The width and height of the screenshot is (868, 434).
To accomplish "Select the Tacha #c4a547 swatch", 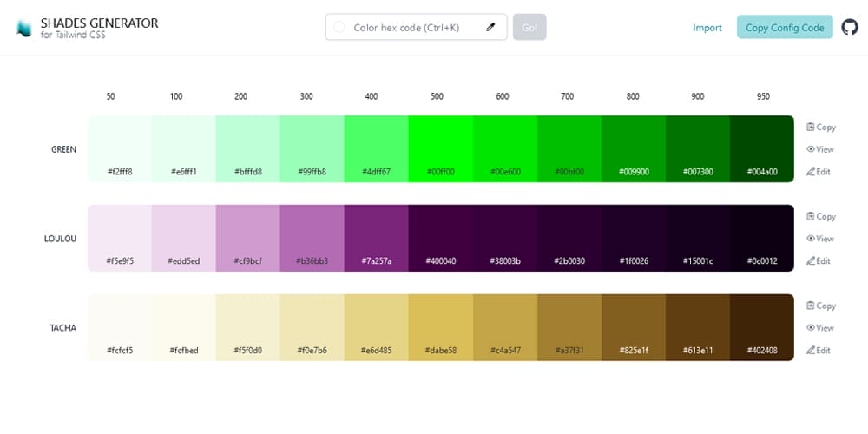I will pyautogui.click(x=505, y=327).
